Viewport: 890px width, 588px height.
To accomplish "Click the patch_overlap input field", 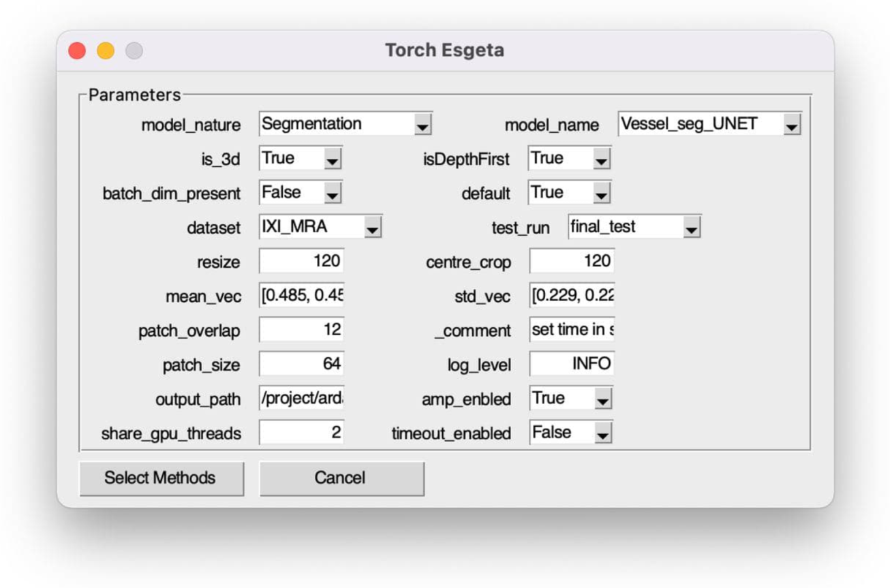I will tap(301, 330).
